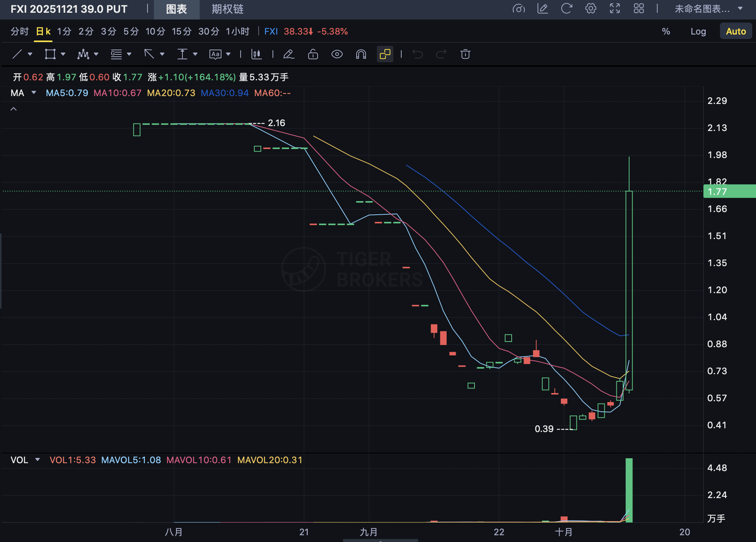Select the 15分 timeframe
The height and width of the screenshot is (542, 756).
(181, 32)
